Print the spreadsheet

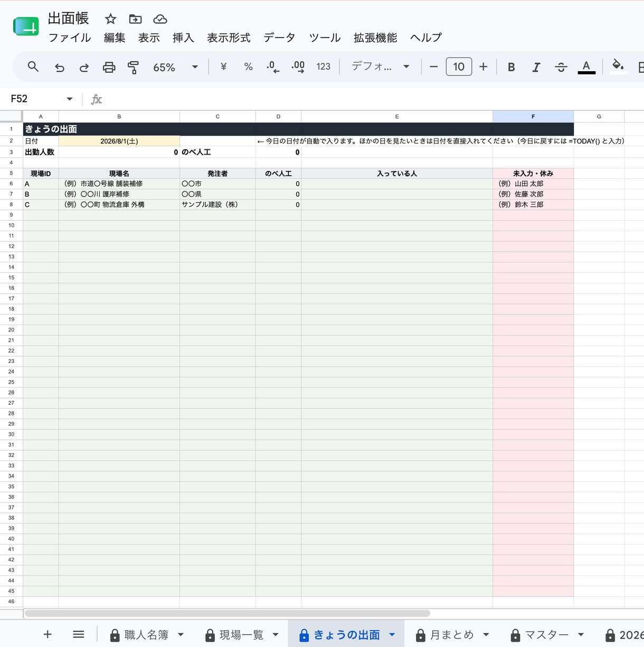point(109,67)
